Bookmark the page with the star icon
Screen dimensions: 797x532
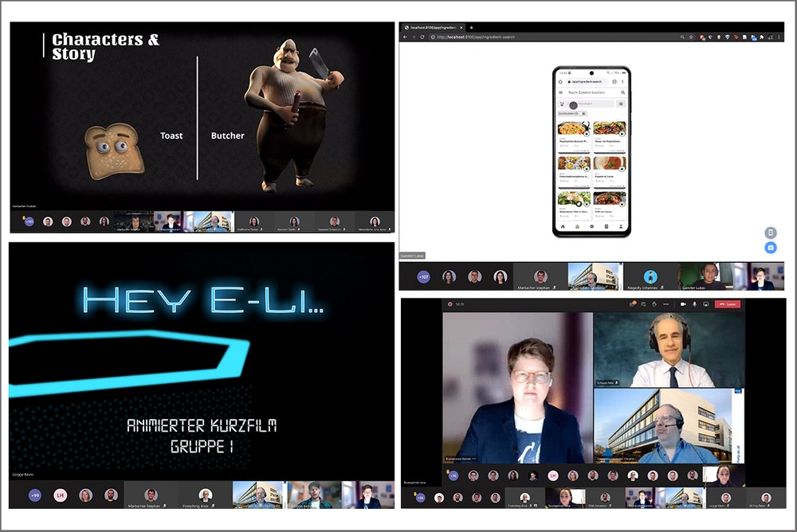click(690, 37)
